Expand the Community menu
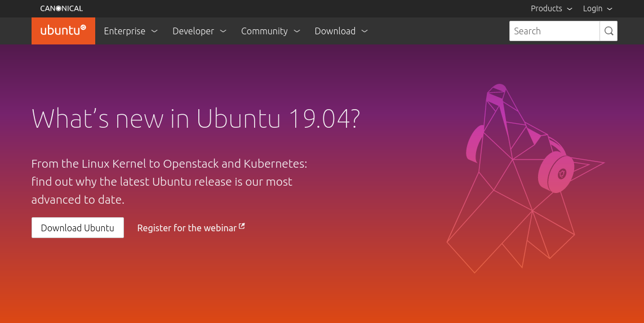 (x=270, y=31)
